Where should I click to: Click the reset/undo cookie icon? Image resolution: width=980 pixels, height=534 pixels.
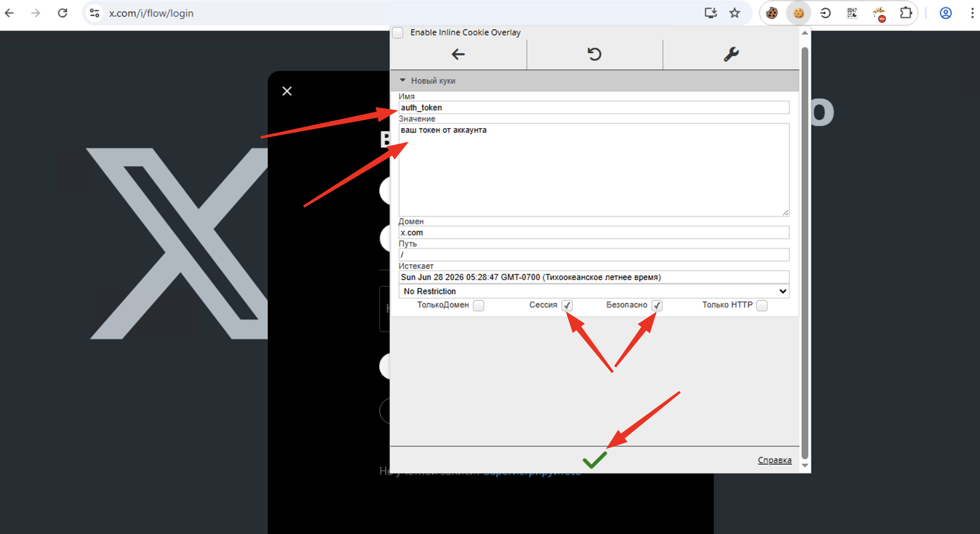coord(594,54)
